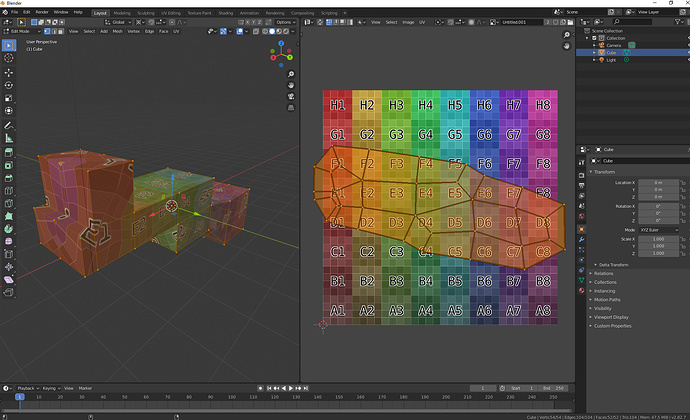Open the Render menu
This screenshot has width=690, height=420.
[42, 12]
